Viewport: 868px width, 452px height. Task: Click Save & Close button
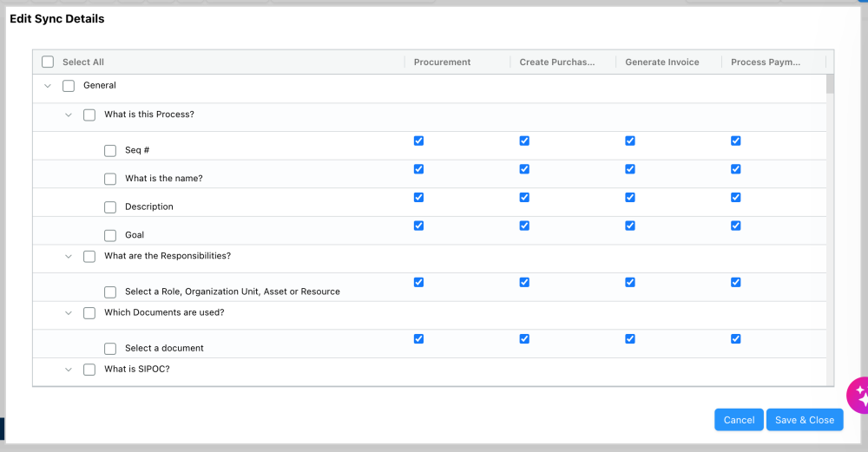(x=805, y=420)
